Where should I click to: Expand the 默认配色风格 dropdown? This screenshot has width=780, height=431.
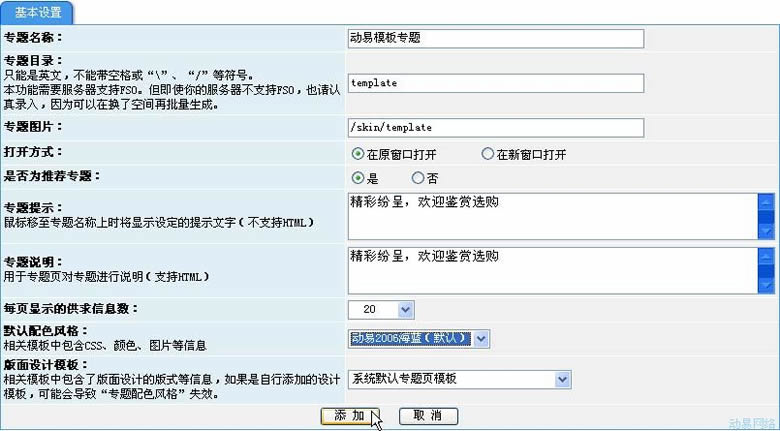[419, 339]
